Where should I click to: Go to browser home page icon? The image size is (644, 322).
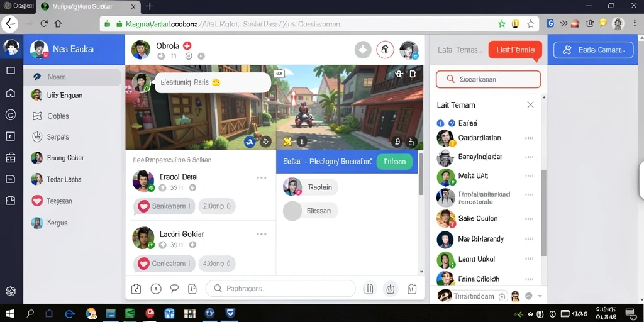(58, 24)
